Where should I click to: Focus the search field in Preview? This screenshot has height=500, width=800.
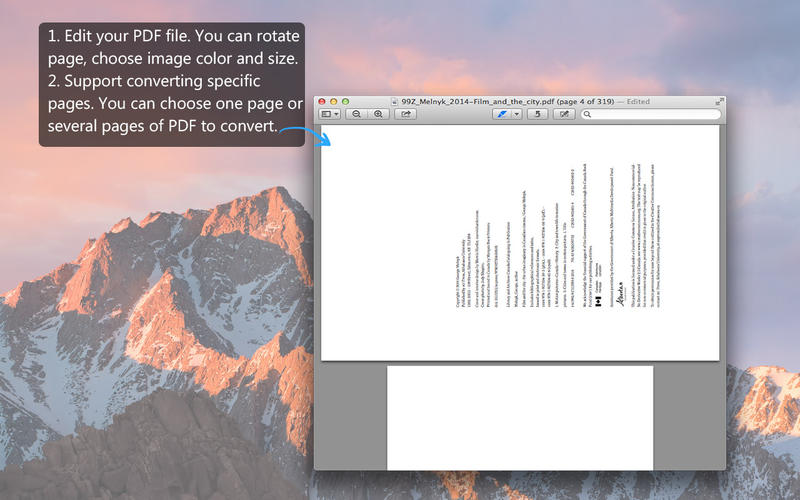pyautogui.click(x=651, y=114)
